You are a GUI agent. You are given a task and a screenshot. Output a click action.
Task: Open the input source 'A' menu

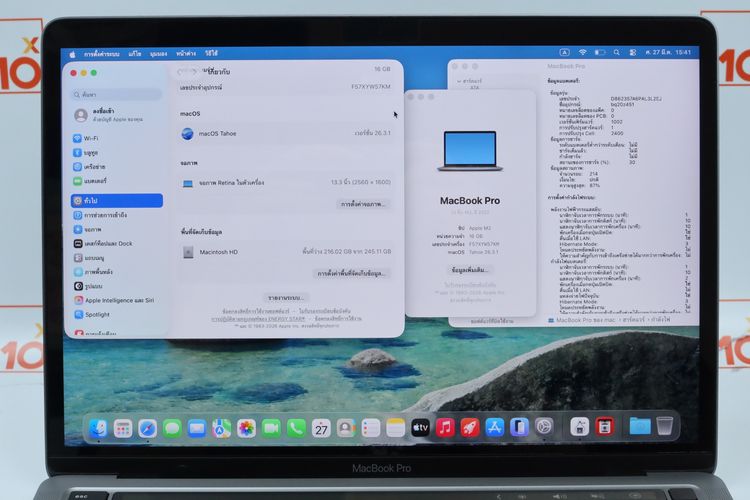564,52
